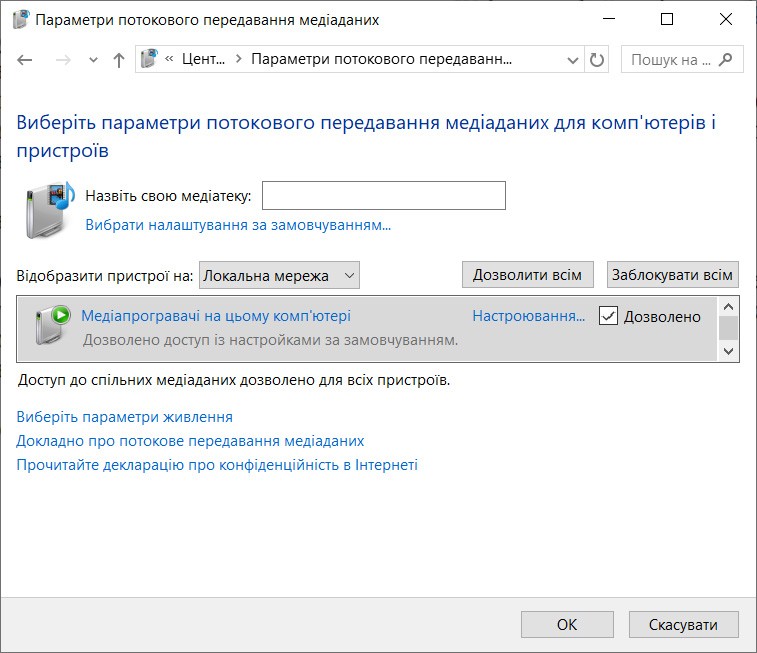Click the media players device icon
The image size is (757, 653).
click(x=52, y=327)
